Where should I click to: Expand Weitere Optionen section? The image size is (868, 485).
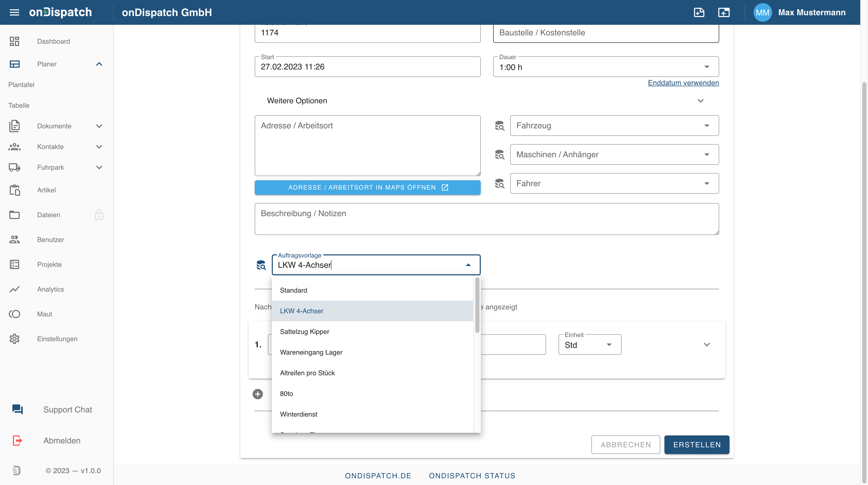pyautogui.click(x=701, y=101)
